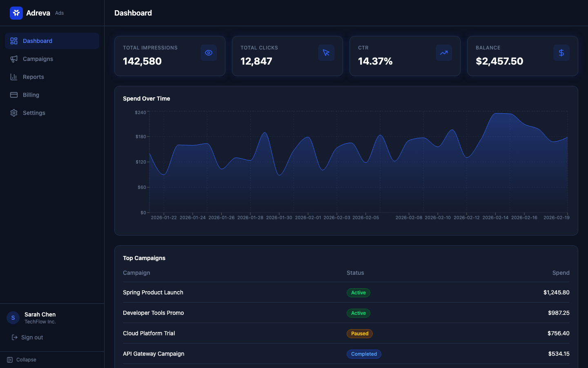Click the bar chart Reports icon
The width and height of the screenshot is (588, 368).
14,77
